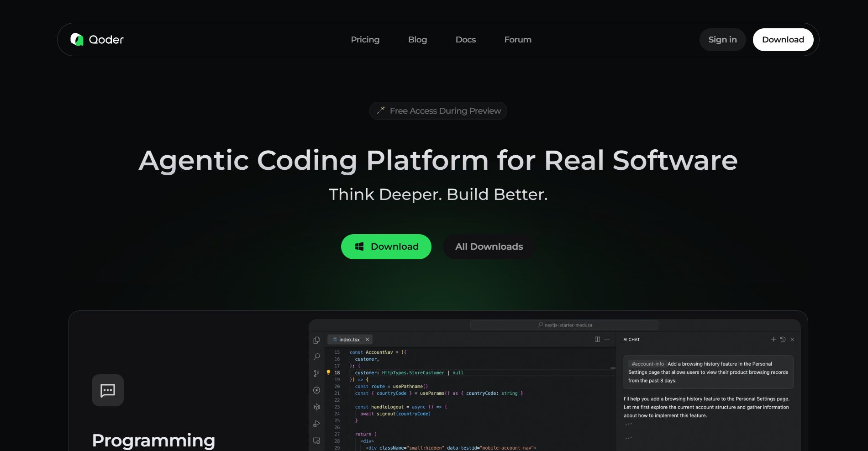Open chat history via the clock icon
This screenshot has width=868, height=451.
pyautogui.click(x=783, y=339)
